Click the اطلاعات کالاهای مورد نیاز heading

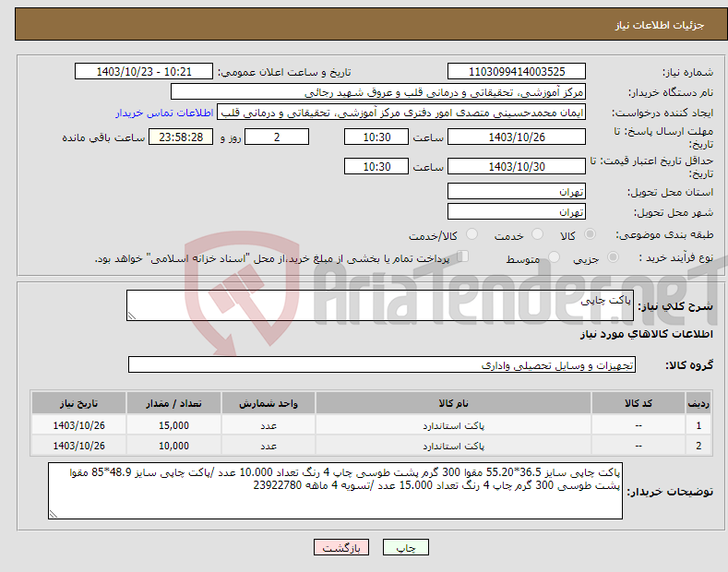[646, 334]
